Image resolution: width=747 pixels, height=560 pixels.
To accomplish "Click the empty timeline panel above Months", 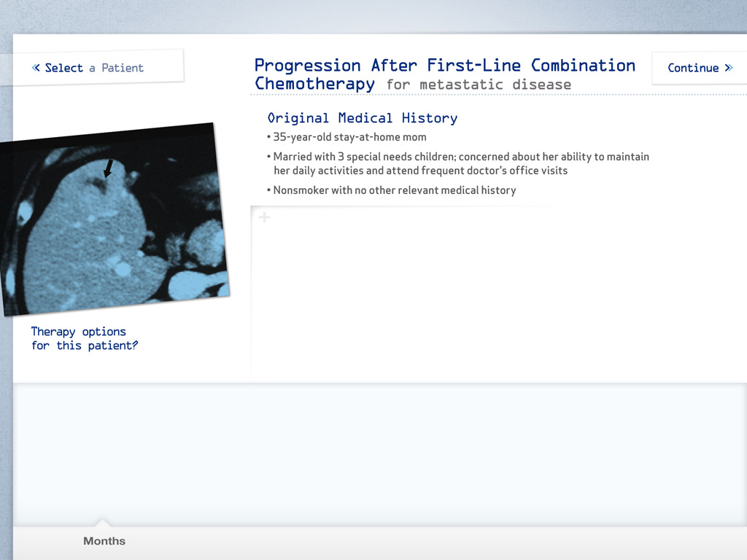I will (379, 452).
